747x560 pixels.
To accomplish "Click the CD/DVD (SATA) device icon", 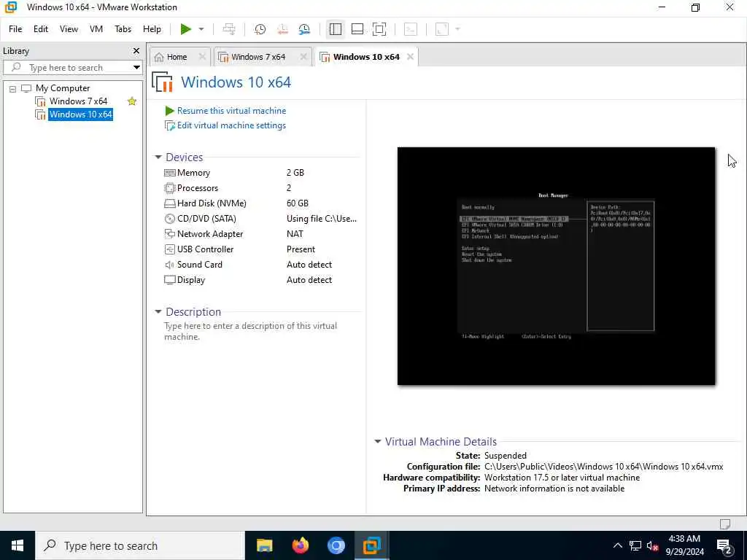I will click(169, 219).
